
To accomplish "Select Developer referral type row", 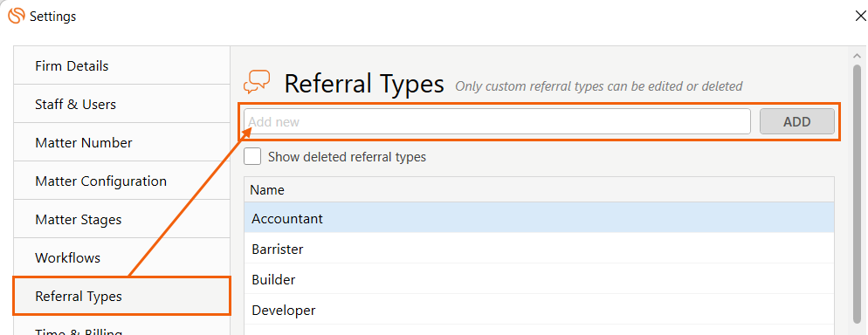I will 539,310.
